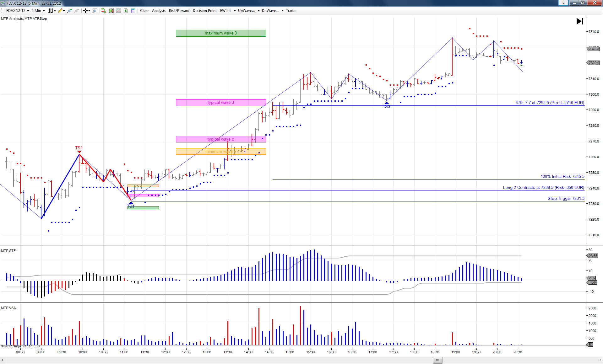Image resolution: width=603 pixels, height=364 pixels.
Task: Click the 'MTP Analysis, MTP ATRStop' panel label
Action: pos(24,19)
